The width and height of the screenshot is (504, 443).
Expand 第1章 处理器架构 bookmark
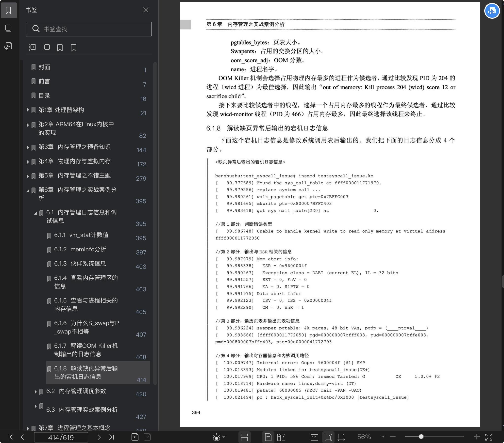point(28,110)
